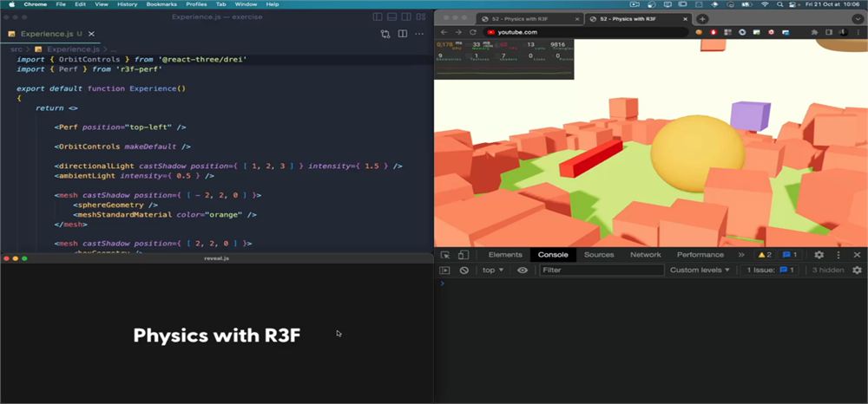Toggle console live expression eye icon
Image resolution: width=868 pixels, height=404 pixels.
click(523, 270)
